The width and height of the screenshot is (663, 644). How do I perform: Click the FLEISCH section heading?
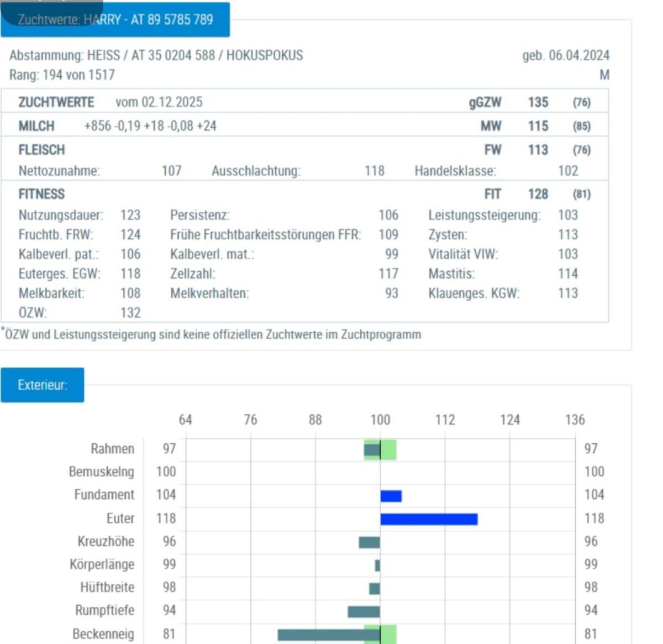41,150
